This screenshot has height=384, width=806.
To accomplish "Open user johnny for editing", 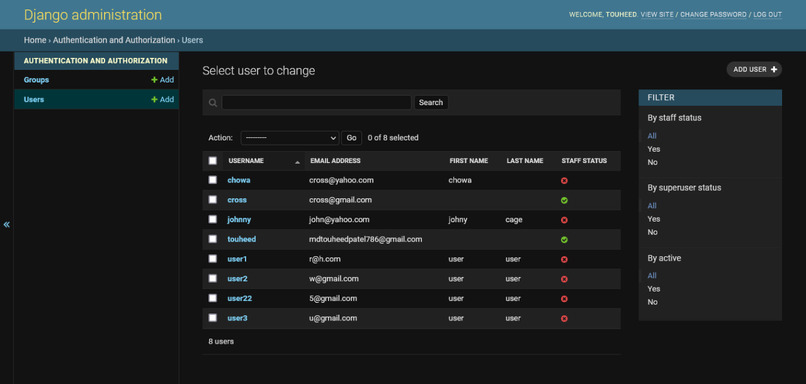I will [239, 220].
